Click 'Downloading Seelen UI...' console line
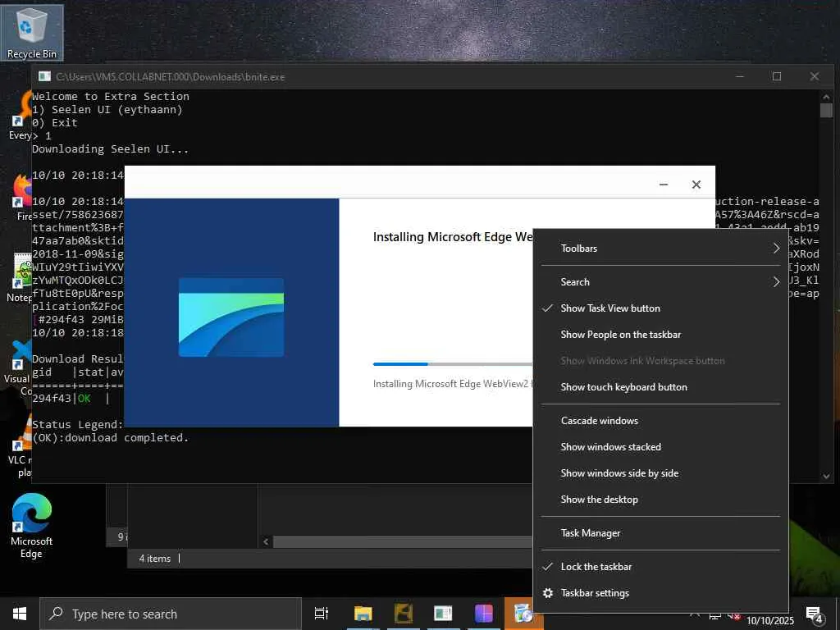 [x=111, y=149]
